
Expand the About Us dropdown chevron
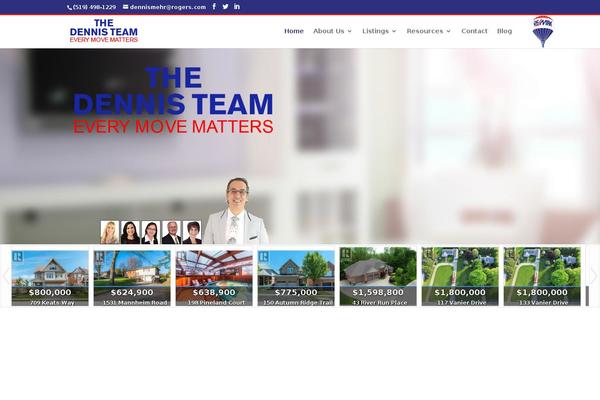(x=349, y=31)
